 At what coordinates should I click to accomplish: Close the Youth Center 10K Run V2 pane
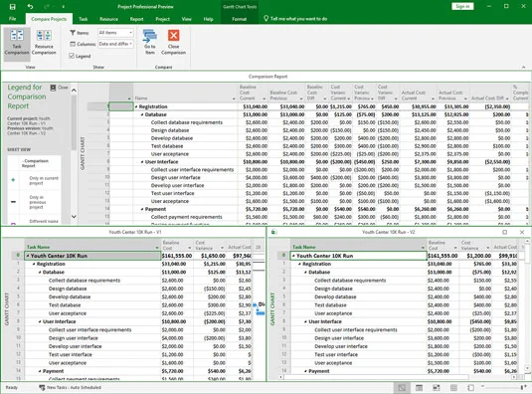[522, 232]
